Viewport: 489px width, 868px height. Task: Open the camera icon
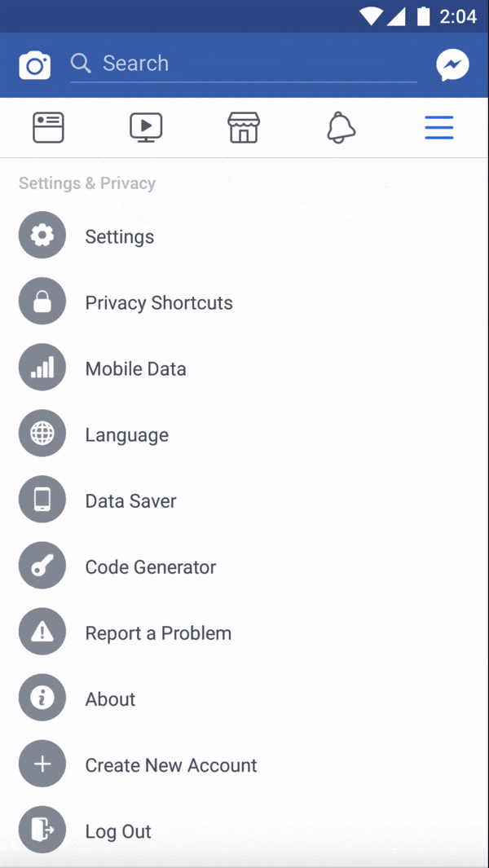click(x=34, y=65)
